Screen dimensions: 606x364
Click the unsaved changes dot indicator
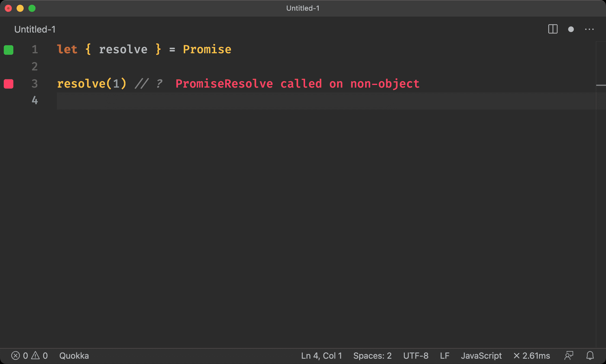tap(571, 29)
